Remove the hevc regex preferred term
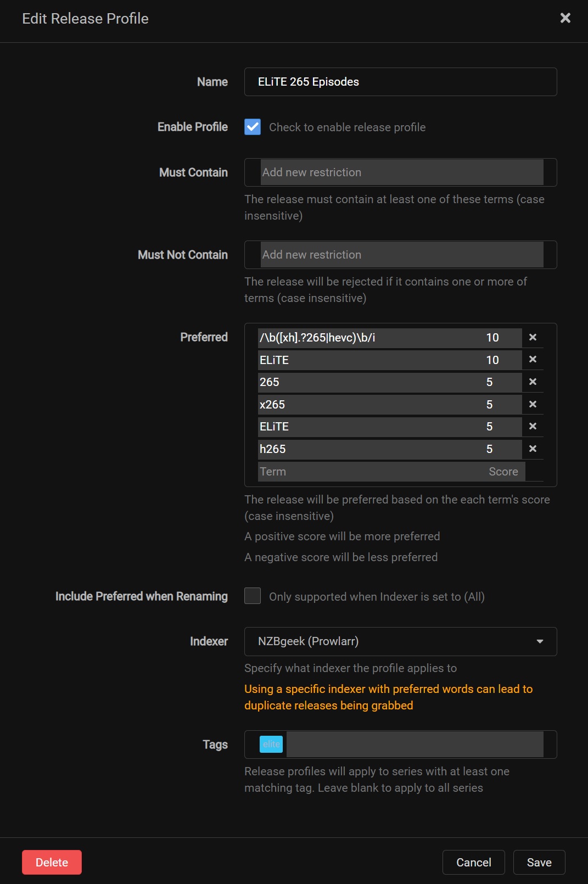 point(533,337)
